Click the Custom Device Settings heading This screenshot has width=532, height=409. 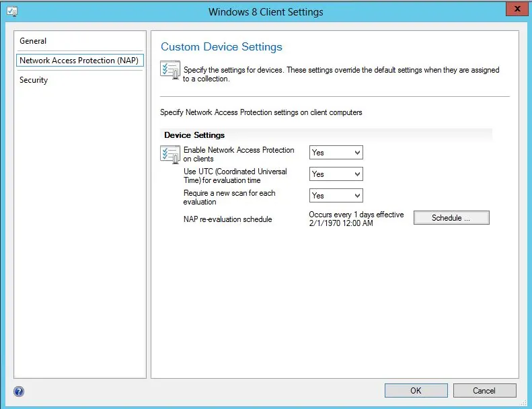tap(221, 47)
